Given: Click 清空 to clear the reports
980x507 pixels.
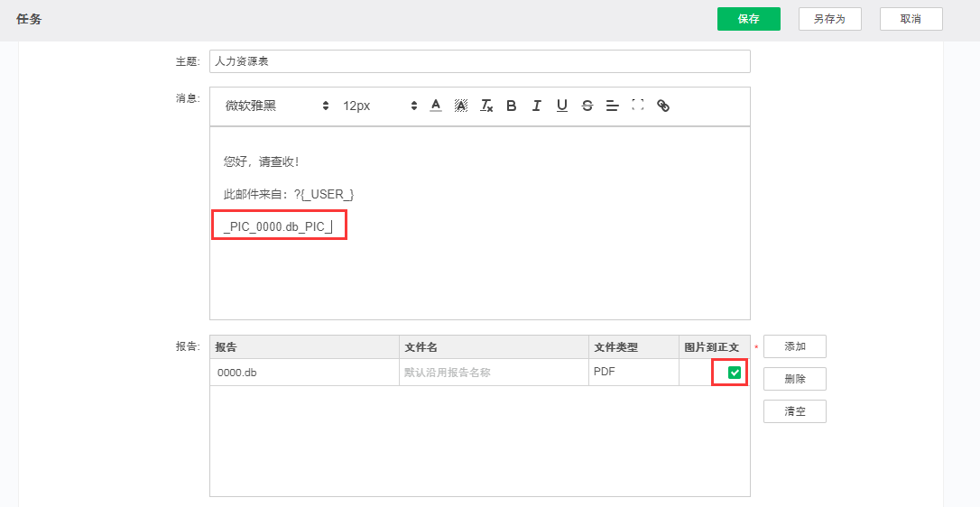Looking at the screenshot, I should 795,411.
